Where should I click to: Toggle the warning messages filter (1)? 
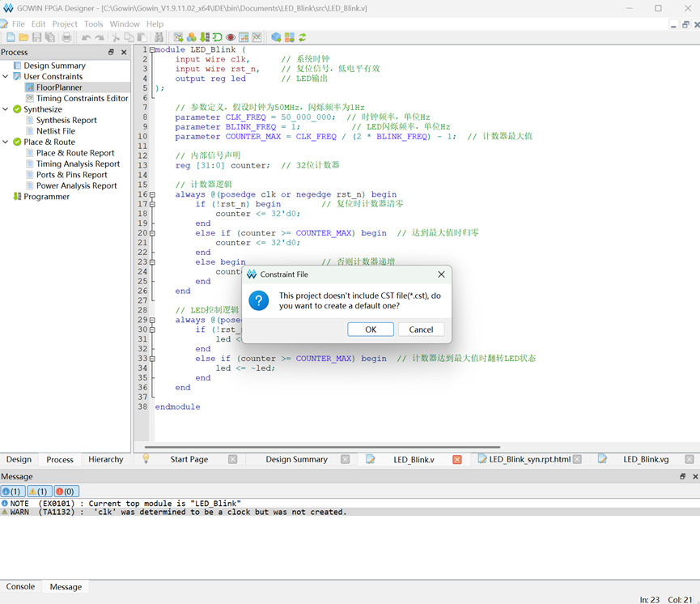pos(40,491)
